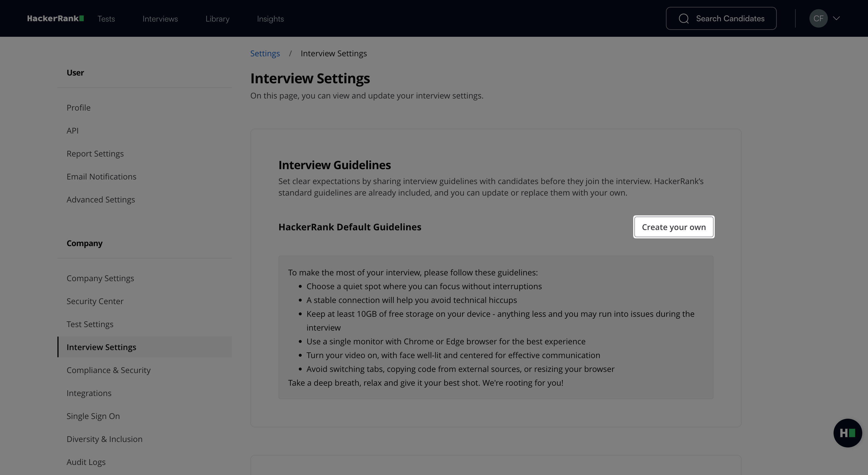Click the Interview Settings page title
Screen dimensions: 868x475
point(310,79)
